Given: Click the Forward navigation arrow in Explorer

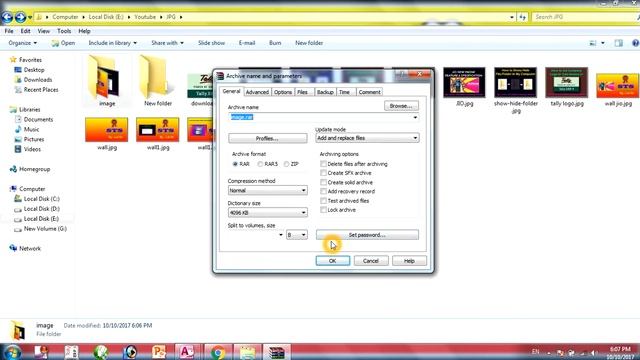Looking at the screenshot, I should (20, 17).
